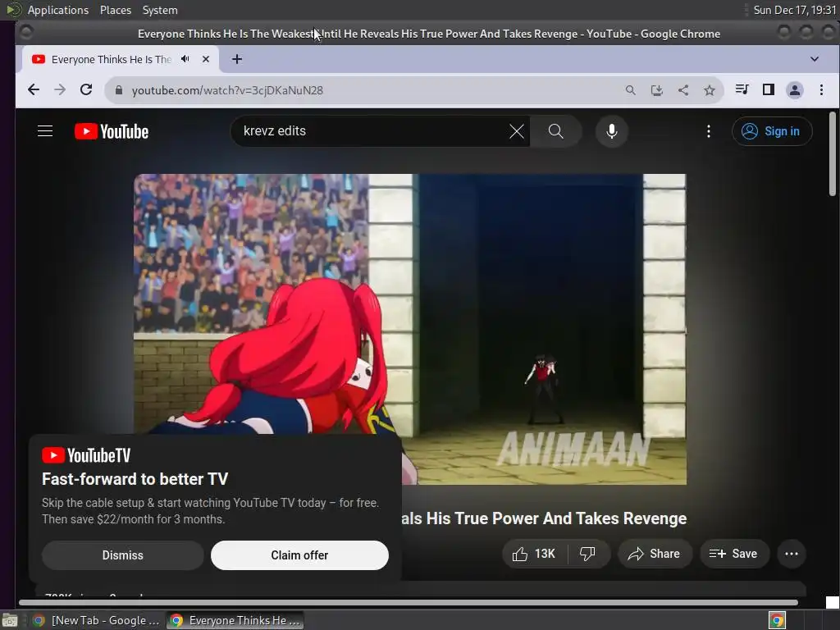Open more actions ellipsis under video

(792, 554)
